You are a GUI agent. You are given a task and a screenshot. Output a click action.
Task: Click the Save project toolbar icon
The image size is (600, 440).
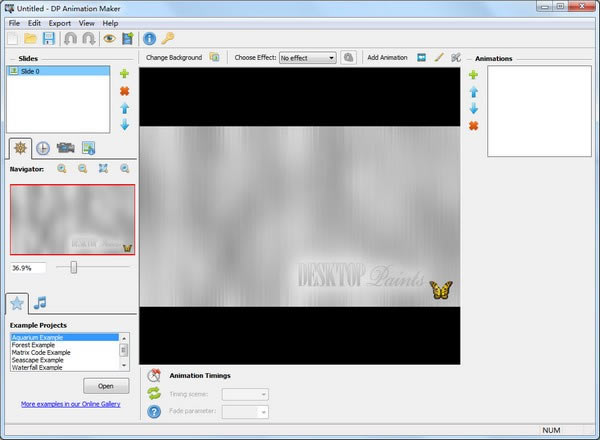click(49, 39)
